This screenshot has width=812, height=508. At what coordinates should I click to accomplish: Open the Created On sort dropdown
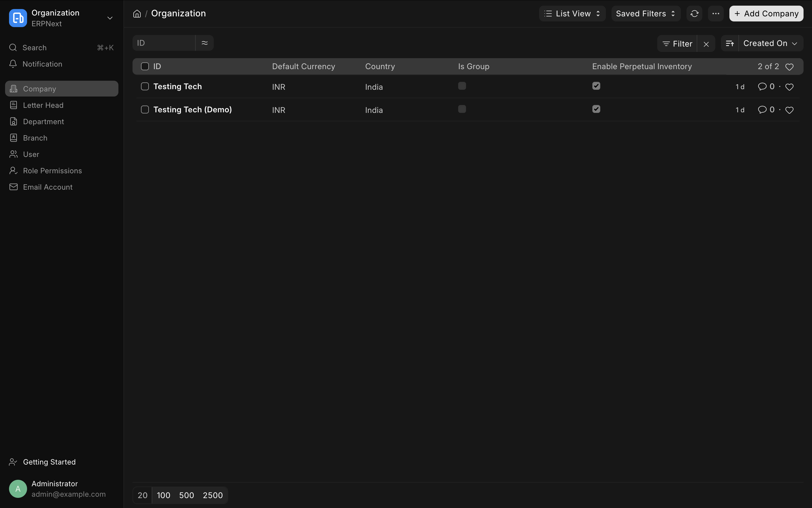click(771, 43)
